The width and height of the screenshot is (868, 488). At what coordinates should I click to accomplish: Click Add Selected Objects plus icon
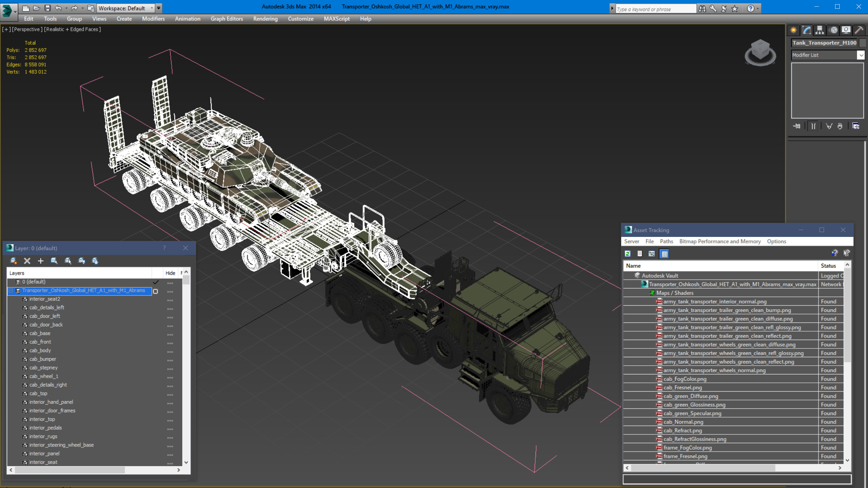41,261
